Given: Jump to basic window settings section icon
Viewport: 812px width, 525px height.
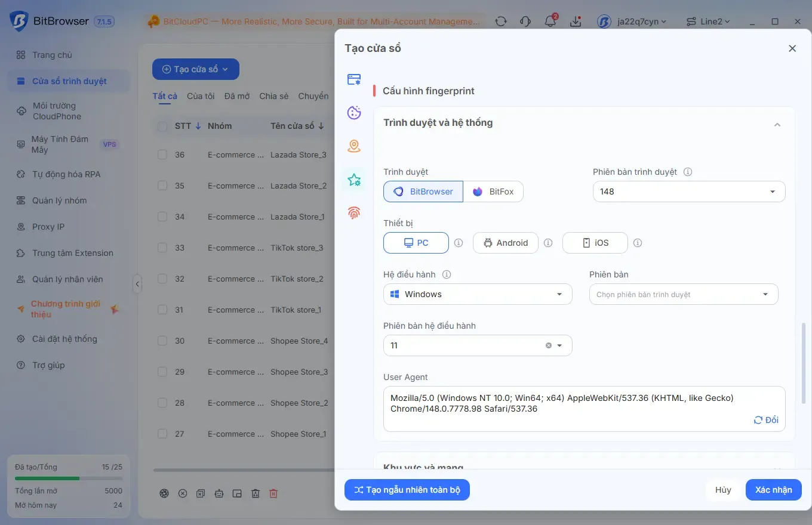Looking at the screenshot, I should coord(354,79).
